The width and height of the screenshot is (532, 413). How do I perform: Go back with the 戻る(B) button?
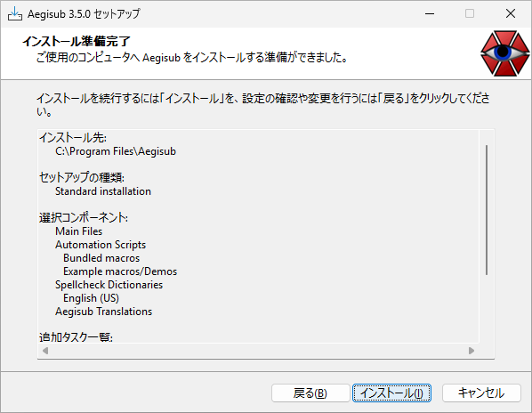pos(310,393)
